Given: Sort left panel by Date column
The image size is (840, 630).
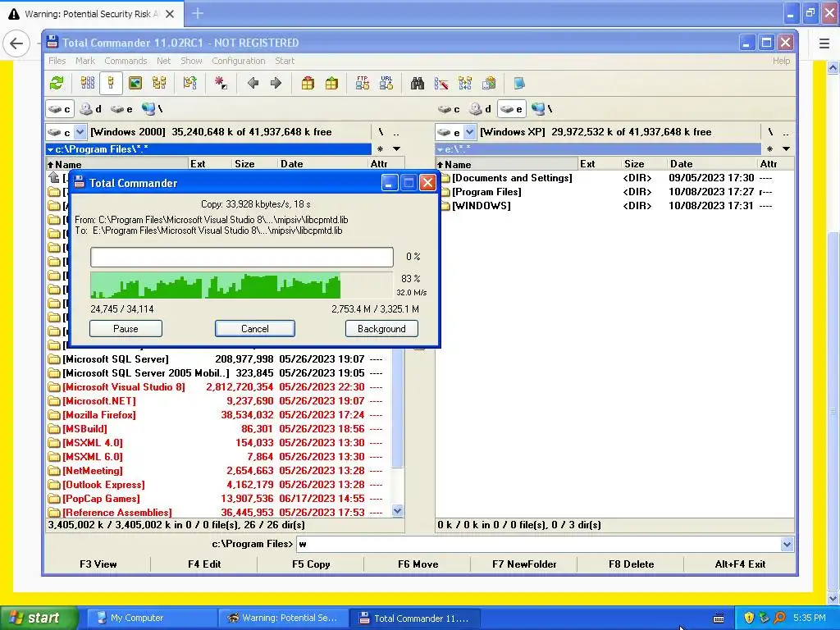Looking at the screenshot, I should tap(323, 164).
